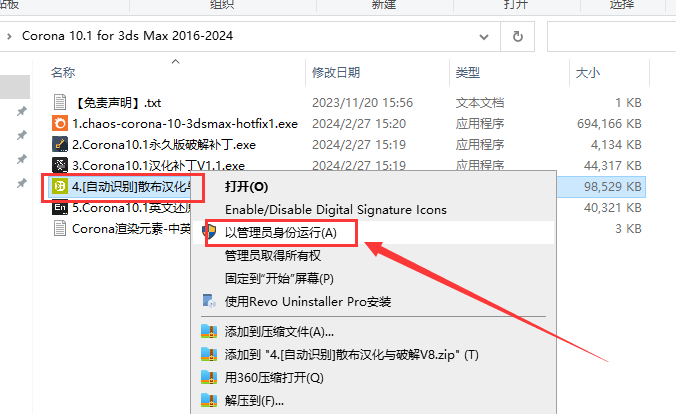This screenshot has height=414, width=676.
Task: Open the address bar history dropdown
Action: tap(484, 37)
